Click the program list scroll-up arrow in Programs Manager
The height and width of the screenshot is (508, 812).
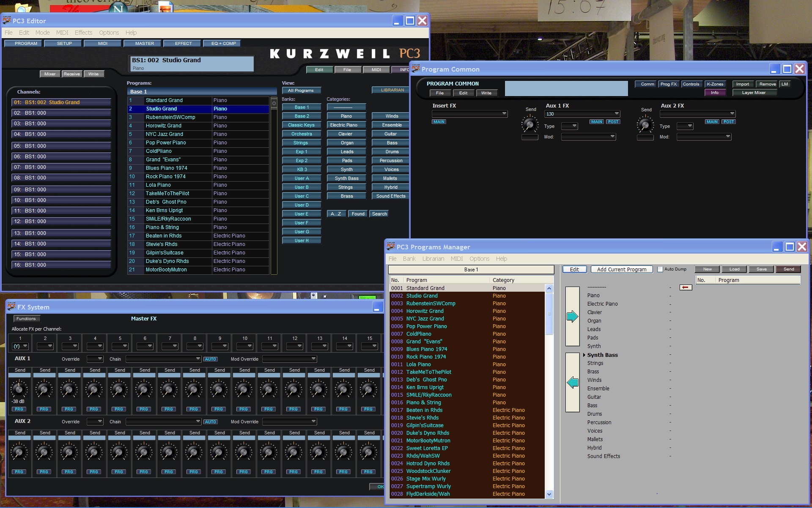click(549, 288)
